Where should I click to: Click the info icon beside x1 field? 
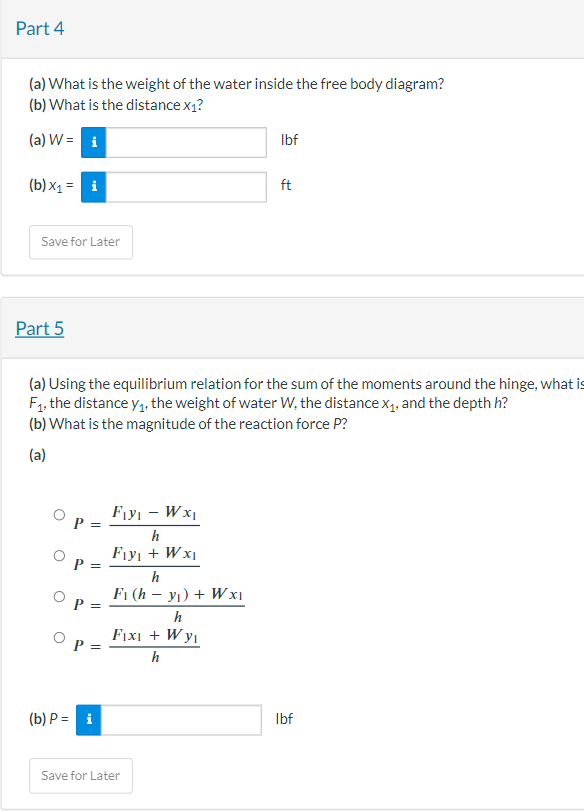tap(93, 187)
